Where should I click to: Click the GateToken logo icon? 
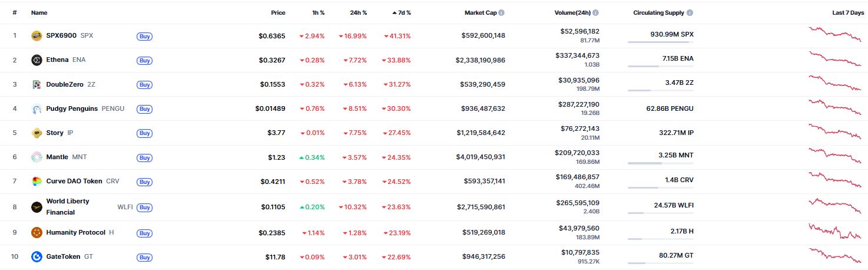pos(37,256)
